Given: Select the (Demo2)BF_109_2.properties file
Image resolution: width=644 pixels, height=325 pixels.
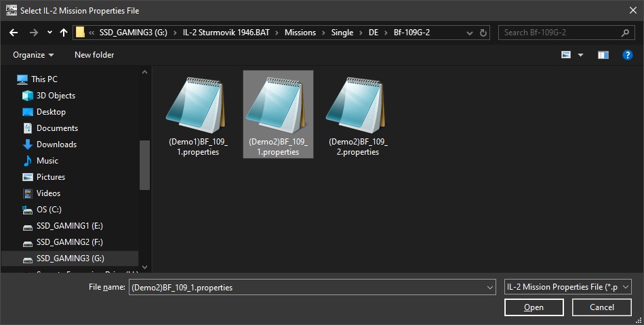Looking at the screenshot, I should tap(358, 115).
